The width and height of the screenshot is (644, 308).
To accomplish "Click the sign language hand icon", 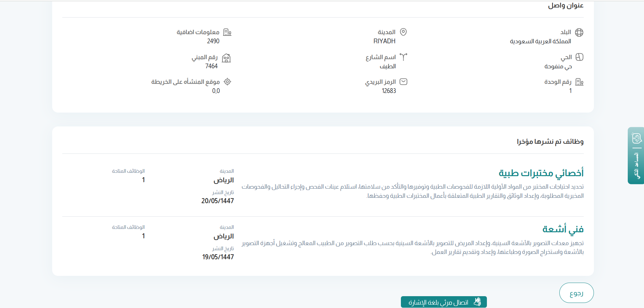I will coord(477,302).
